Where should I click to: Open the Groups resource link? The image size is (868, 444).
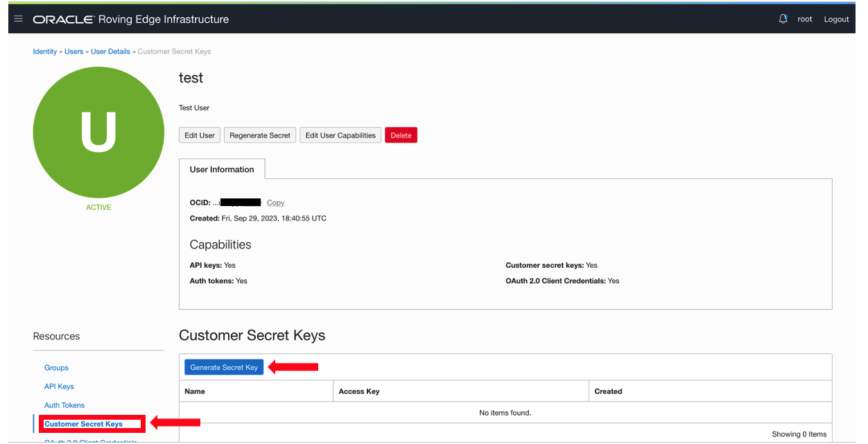[x=56, y=368]
